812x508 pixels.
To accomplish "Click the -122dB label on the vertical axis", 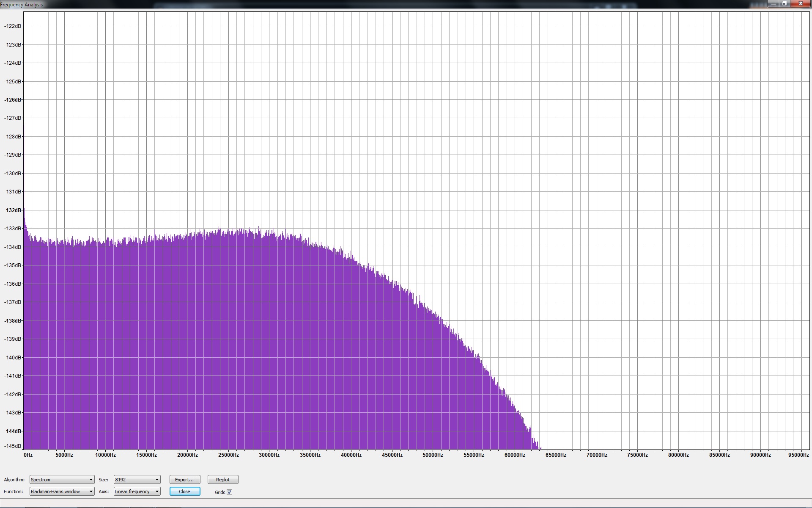I will point(12,26).
